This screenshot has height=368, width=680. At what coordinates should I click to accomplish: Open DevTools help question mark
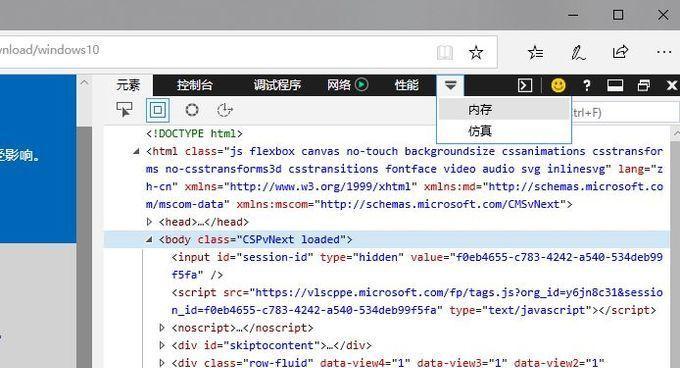click(587, 85)
